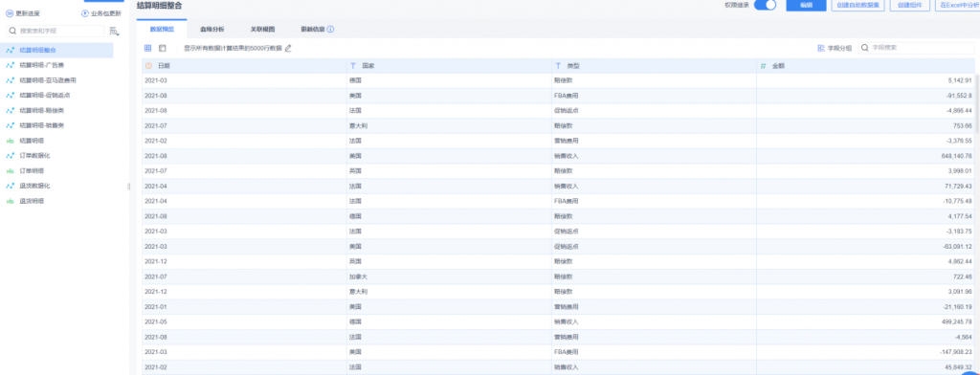Click the 更新进度 refresh icon

pos(10,13)
